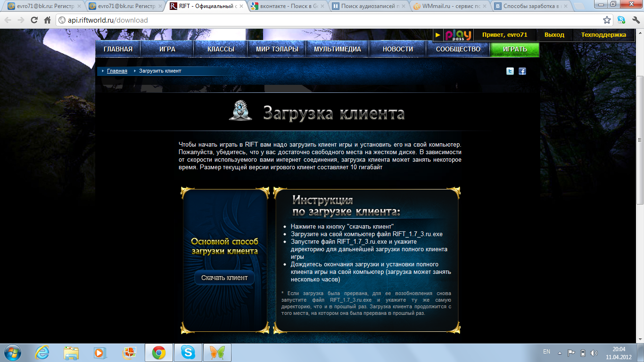The width and height of the screenshot is (644, 362).
Task: Click the battery power tray icon
Action: pos(583,353)
